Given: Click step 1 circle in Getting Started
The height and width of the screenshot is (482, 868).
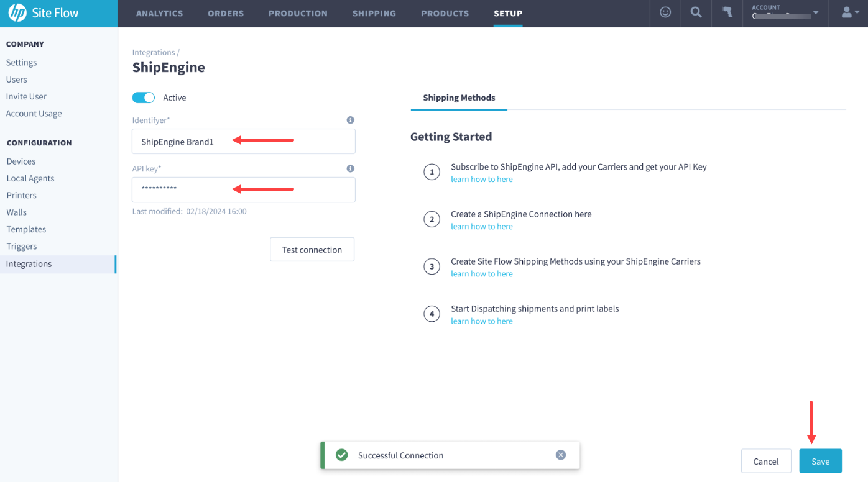Looking at the screenshot, I should click(x=432, y=172).
